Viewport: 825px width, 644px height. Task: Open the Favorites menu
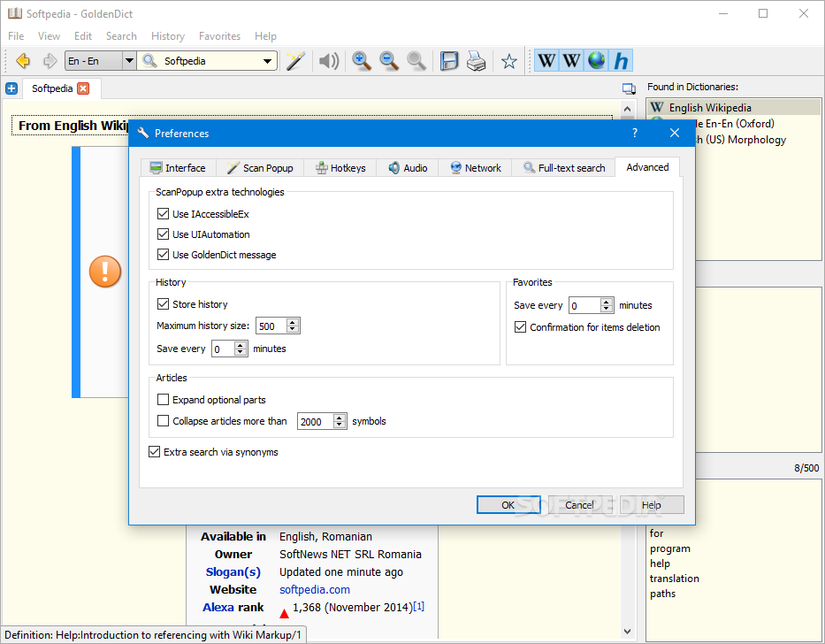(x=219, y=35)
